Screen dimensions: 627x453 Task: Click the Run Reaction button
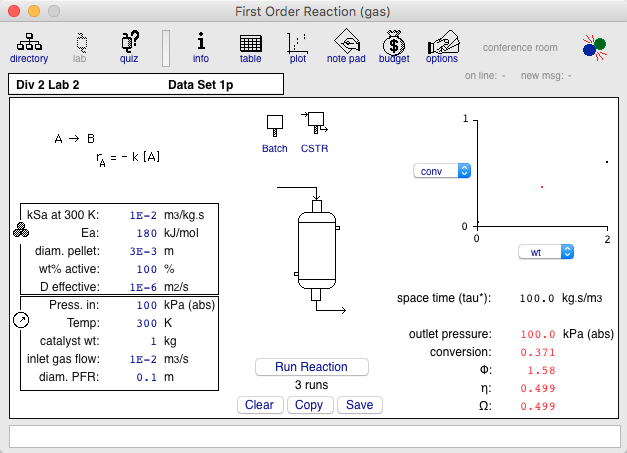coord(312,367)
